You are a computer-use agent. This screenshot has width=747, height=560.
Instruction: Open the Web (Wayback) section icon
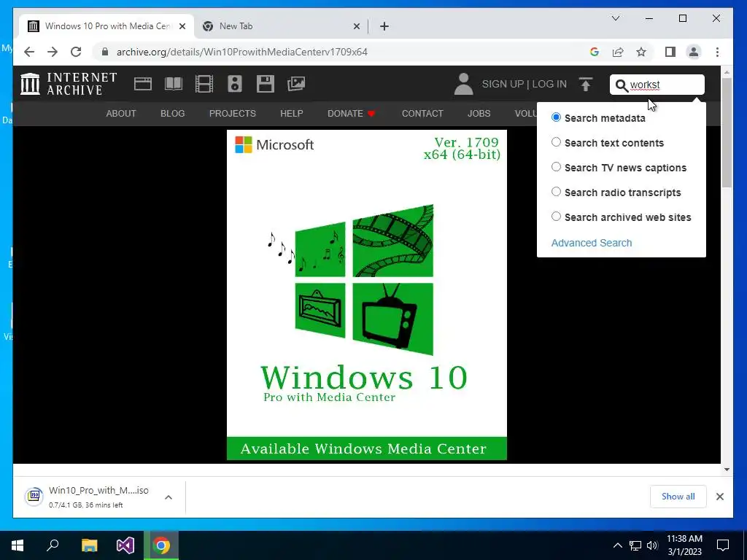(x=143, y=84)
